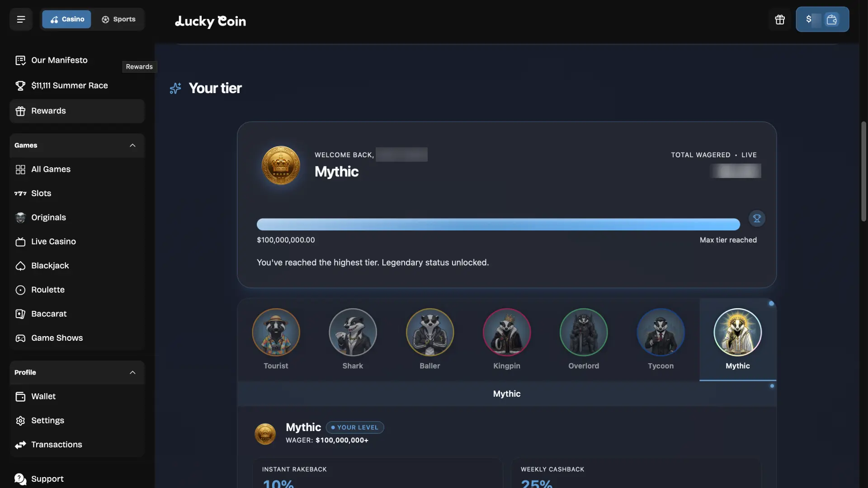The width and height of the screenshot is (868, 488).
Task: Click the Summer Race trophy icon
Action: coord(20,86)
